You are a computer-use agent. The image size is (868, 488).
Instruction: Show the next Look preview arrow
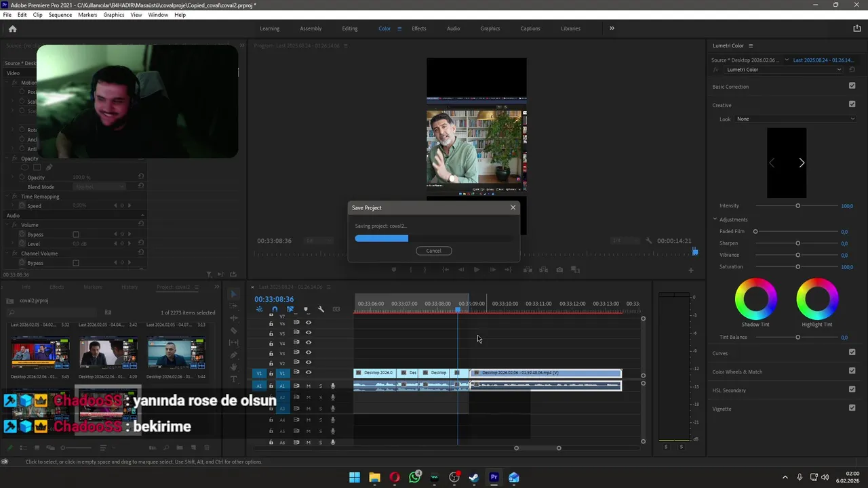tap(802, 163)
